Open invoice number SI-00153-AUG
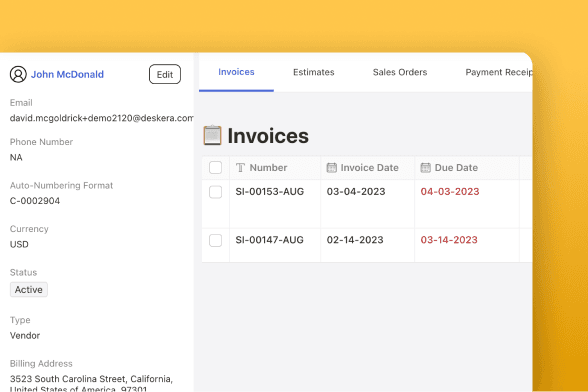 [270, 192]
